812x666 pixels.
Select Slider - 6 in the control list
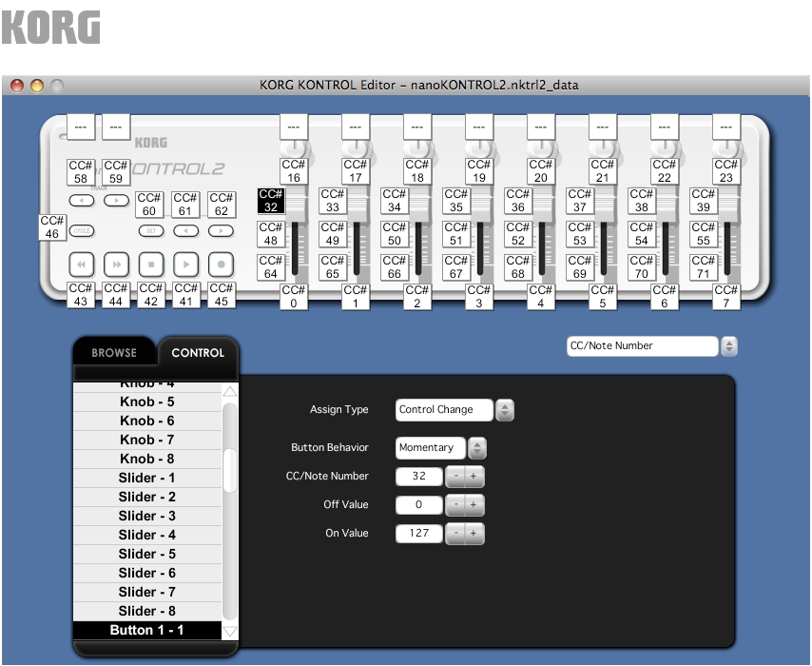coord(147,573)
